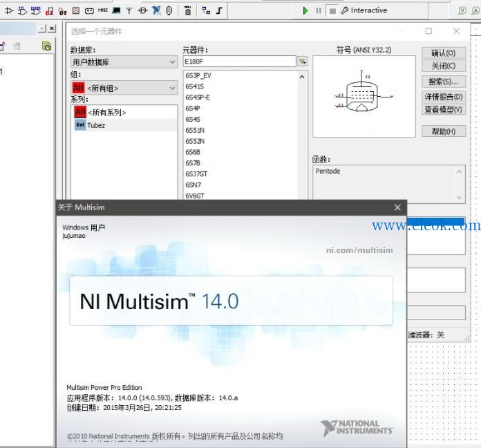Select component 6V6GT

tap(195, 196)
